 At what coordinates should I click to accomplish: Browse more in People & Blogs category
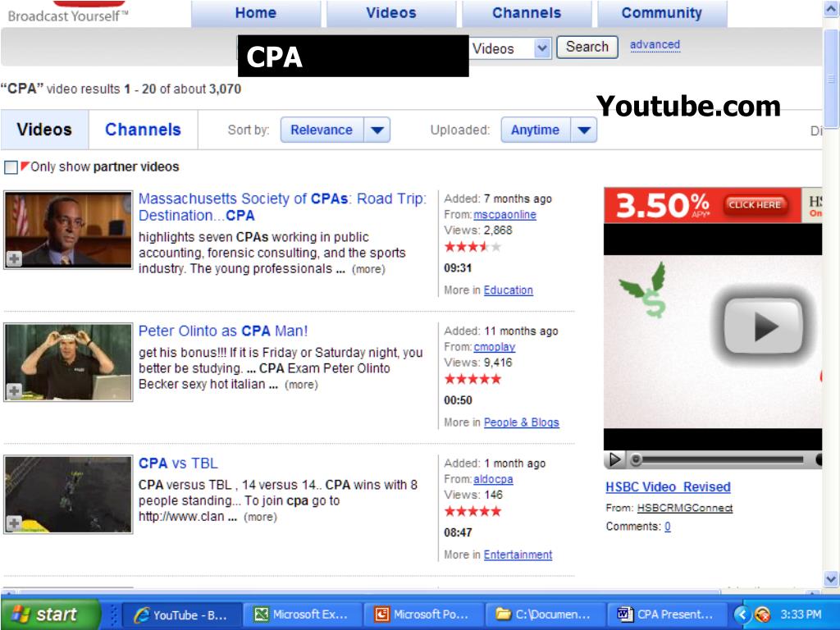(521, 422)
